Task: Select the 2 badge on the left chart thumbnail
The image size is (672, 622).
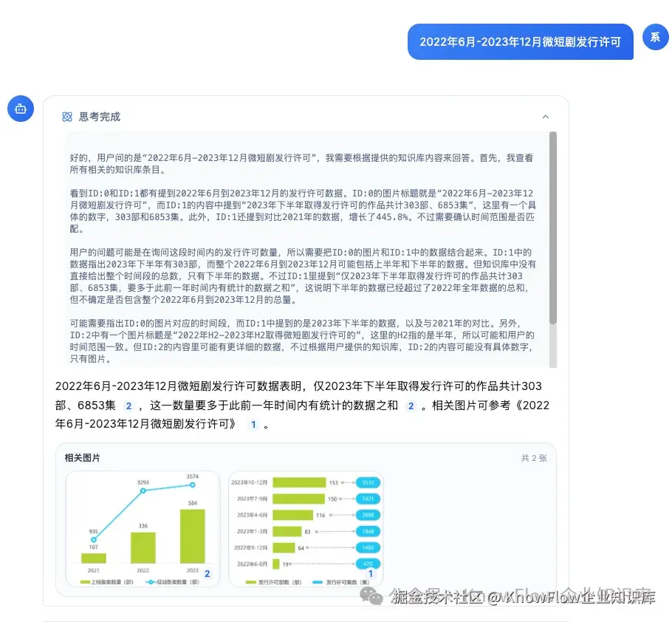Action: (x=208, y=573)
